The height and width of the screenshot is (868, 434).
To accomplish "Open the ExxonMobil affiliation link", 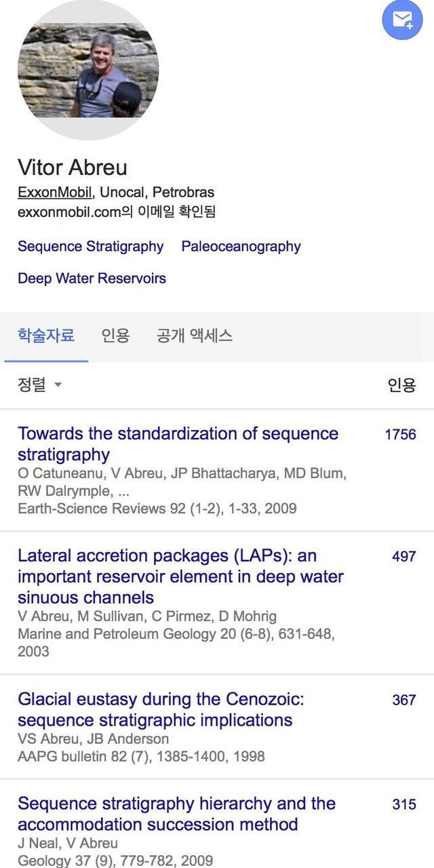I will [x=54, y=192].
